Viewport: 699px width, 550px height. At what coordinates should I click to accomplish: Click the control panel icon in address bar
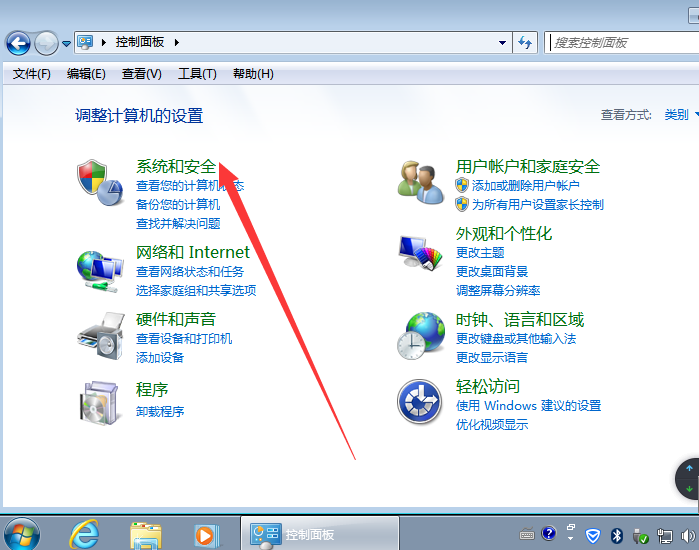(x=85, y=42)
